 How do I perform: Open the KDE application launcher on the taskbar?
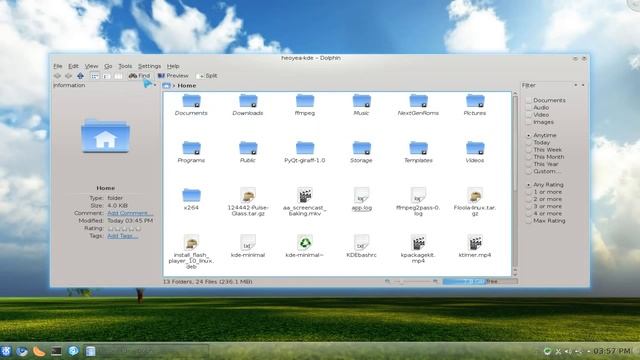[x=6, y=351]
